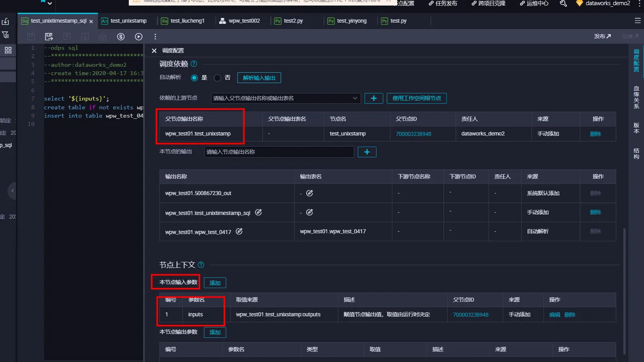The width and height of the screenshot is (644, 362).
Task: Select 否 for 自动解析
Action: pyautogui.click(x=218, y=78)
